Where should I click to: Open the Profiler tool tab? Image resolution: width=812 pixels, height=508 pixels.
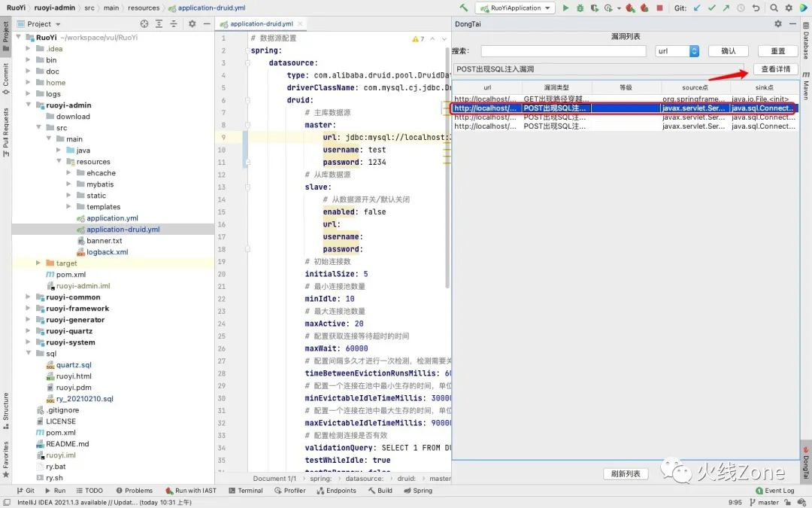[x=290, y=491]
